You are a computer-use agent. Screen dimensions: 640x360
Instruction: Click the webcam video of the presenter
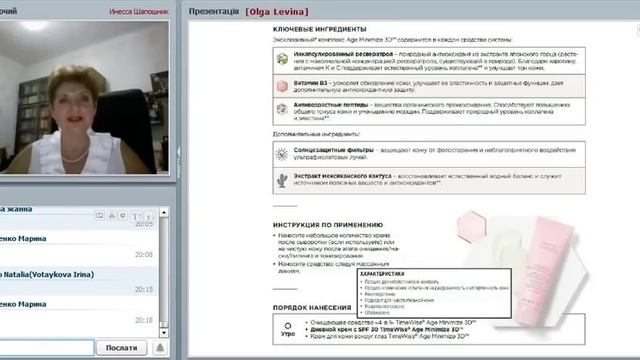84,98
